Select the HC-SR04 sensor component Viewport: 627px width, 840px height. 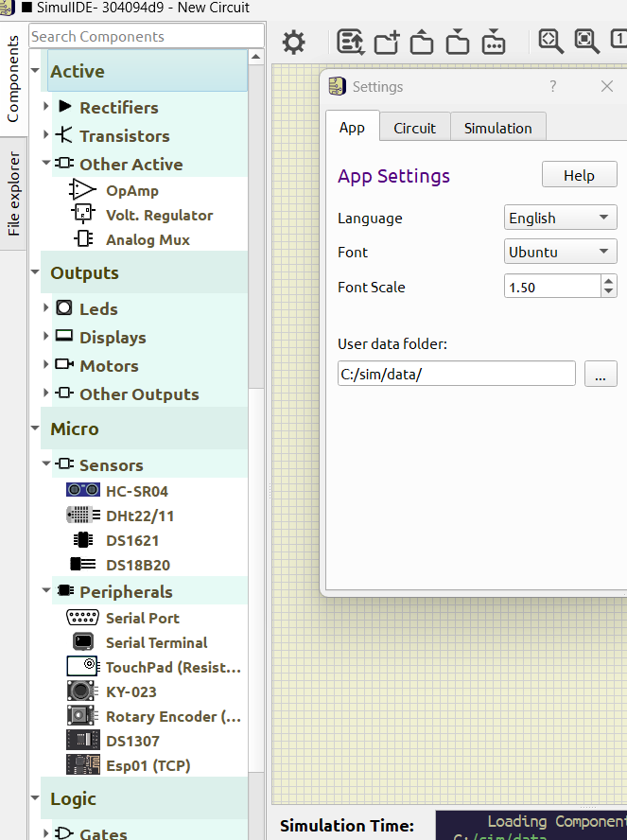136,492
